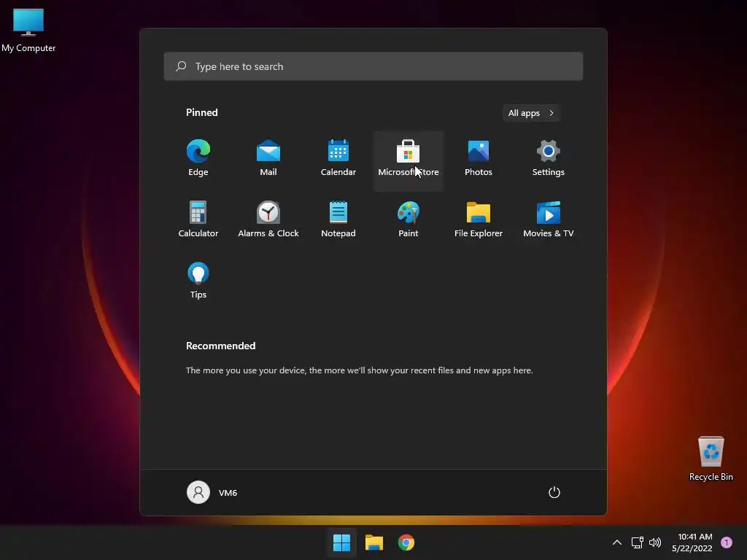Screen dimensions: 747x560
Task: Select Recycle Bin on desktop
Action: coord(711,459)
